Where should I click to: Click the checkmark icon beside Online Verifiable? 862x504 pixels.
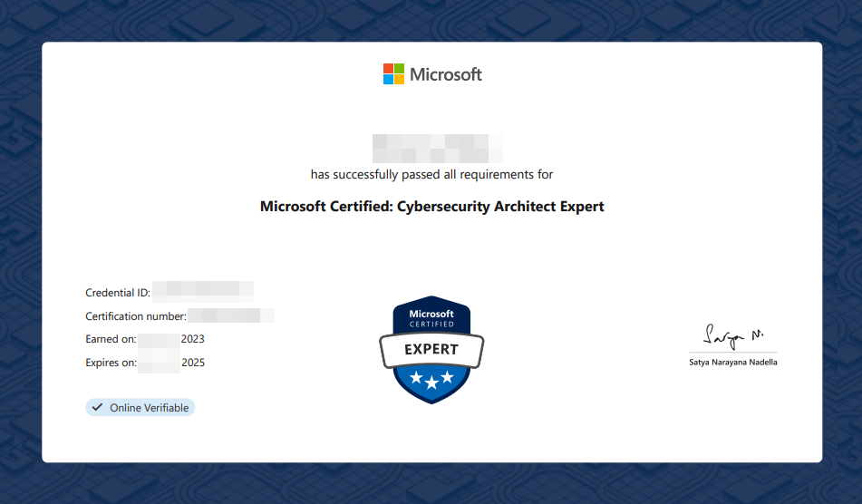click(x=98, y=408)
